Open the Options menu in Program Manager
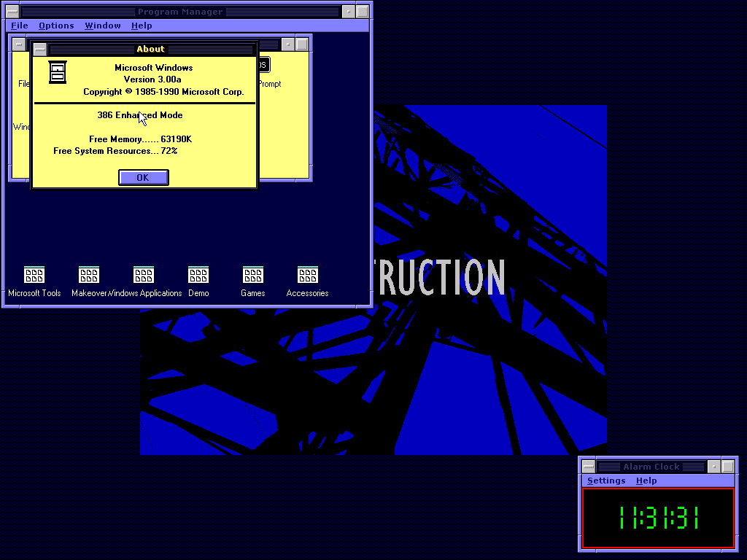The image size is (747, 560). click(56, 26)
